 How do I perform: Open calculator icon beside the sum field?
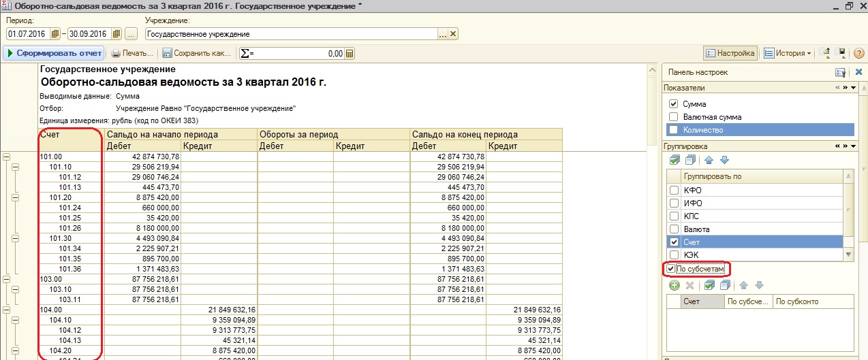[x=350, y=53]
